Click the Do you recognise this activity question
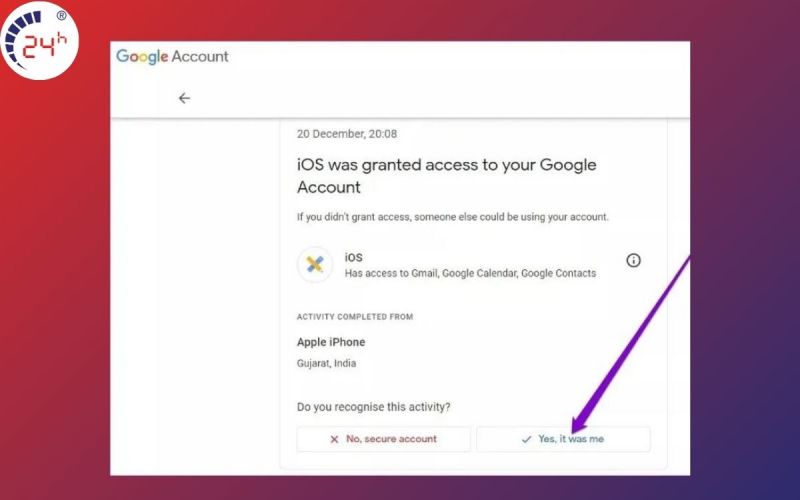This screenshot has width=800, height=500. click(x=373, y=407)
